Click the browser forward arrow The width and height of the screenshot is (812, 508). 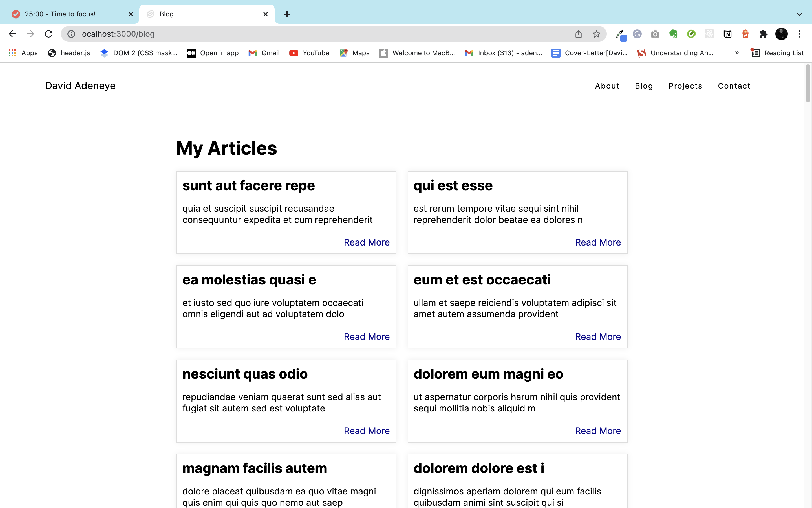30,34
